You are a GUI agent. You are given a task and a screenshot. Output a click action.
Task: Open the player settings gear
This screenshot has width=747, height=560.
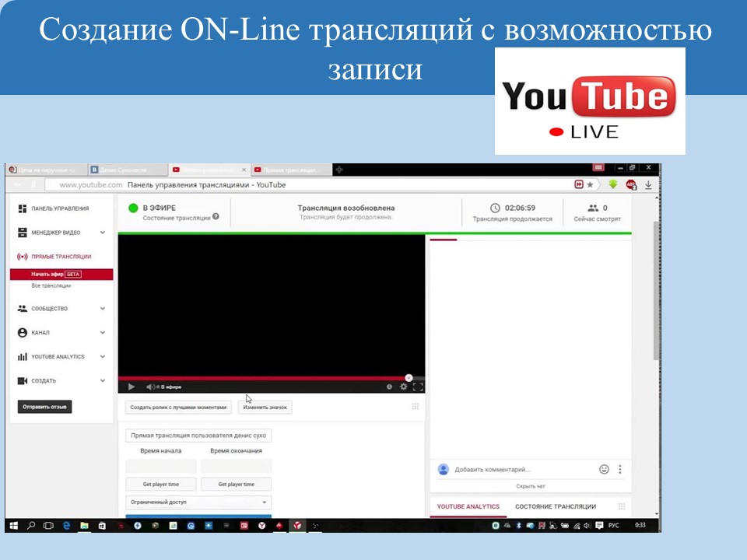404,387
